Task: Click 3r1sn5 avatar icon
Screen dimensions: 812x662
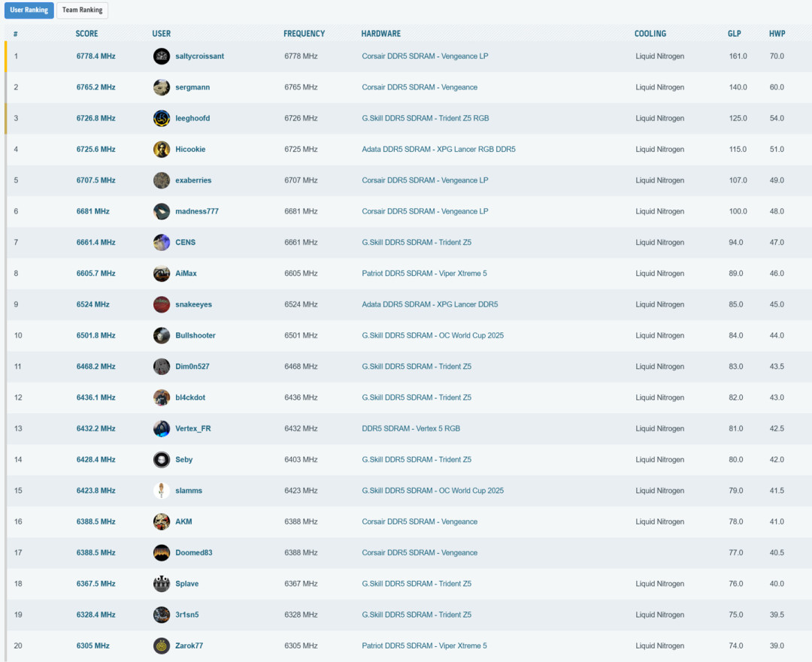Action: click(x=162, y=615)
